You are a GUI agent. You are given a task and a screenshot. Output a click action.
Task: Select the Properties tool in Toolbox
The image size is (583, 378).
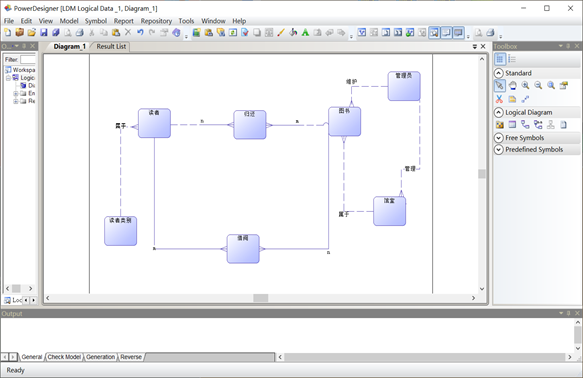[x=564, y=85]
